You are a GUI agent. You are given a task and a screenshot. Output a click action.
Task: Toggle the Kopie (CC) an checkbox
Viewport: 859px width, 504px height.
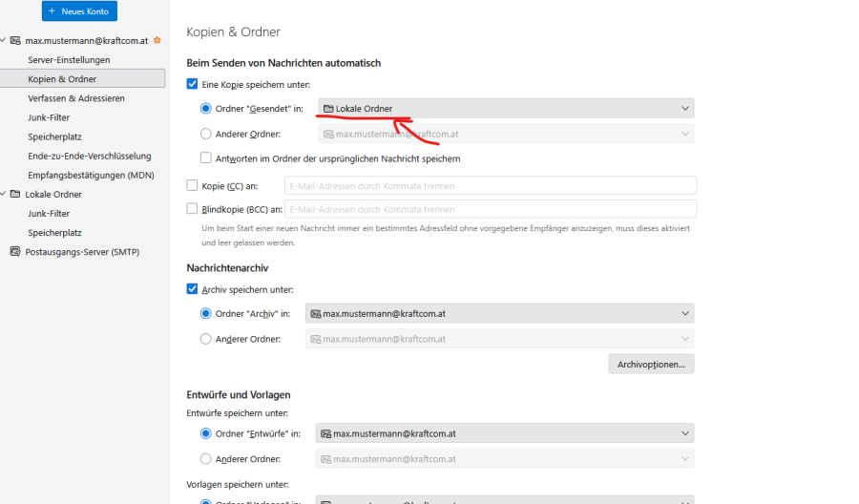coord(193,185)
